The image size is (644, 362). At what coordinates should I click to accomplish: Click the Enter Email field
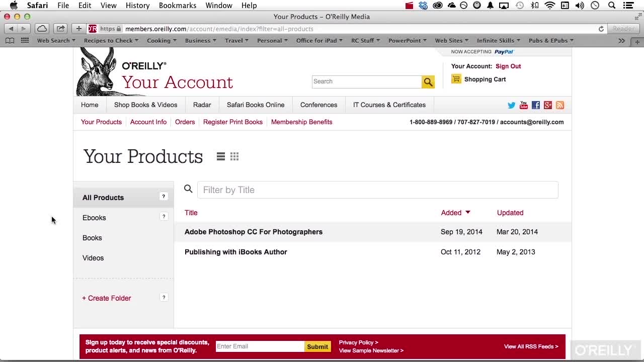[260, 346]
